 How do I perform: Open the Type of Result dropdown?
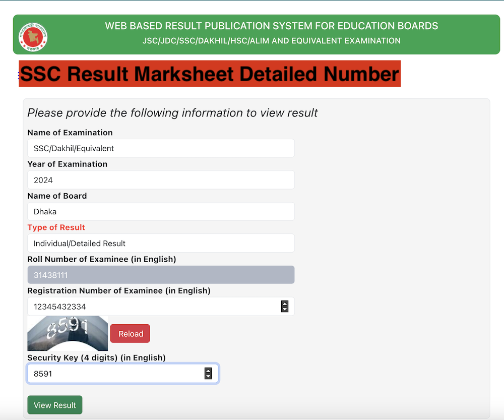161,243
